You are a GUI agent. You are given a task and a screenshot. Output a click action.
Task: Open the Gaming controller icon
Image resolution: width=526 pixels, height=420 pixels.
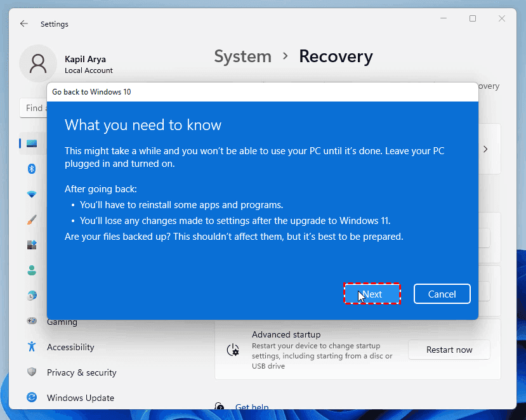click(32, 321)
